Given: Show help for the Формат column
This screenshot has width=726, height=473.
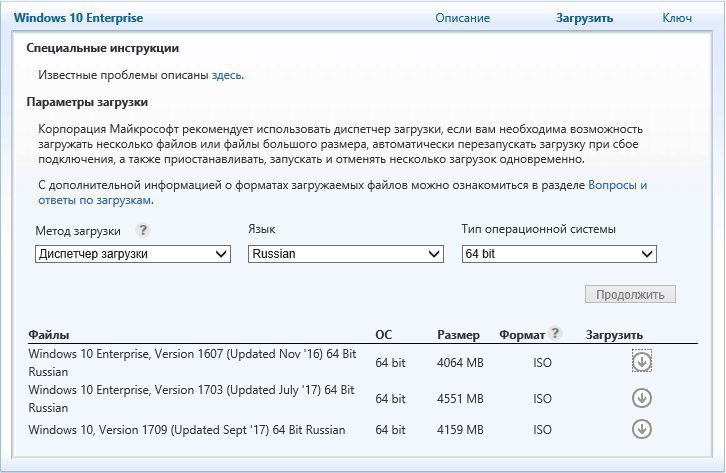Looking at the screenshot, I should [x=555, y=333].
